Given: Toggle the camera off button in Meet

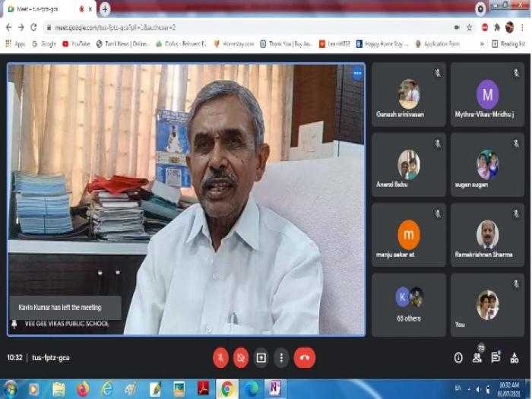Looking at the screenshot, I should (x=241, y=358).
